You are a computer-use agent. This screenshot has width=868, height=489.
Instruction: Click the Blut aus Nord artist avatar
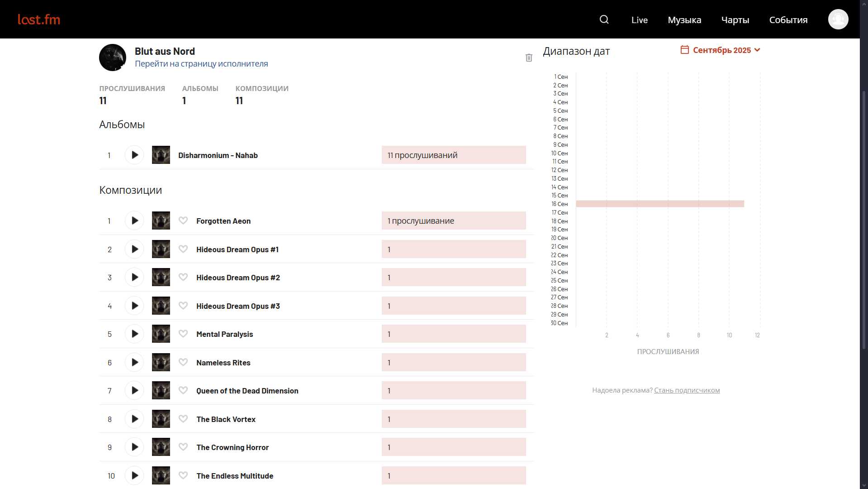pos(113,58)
